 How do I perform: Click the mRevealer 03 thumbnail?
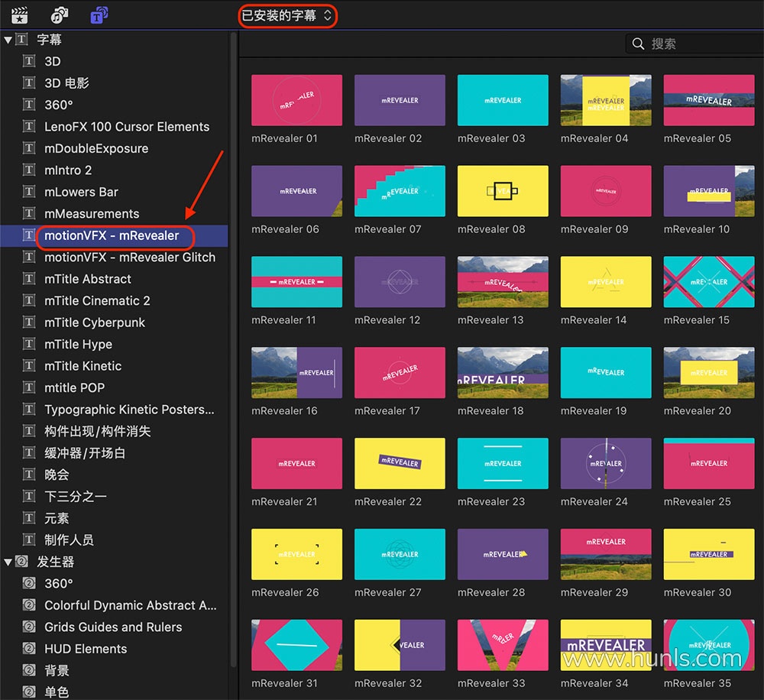point(503,100)
